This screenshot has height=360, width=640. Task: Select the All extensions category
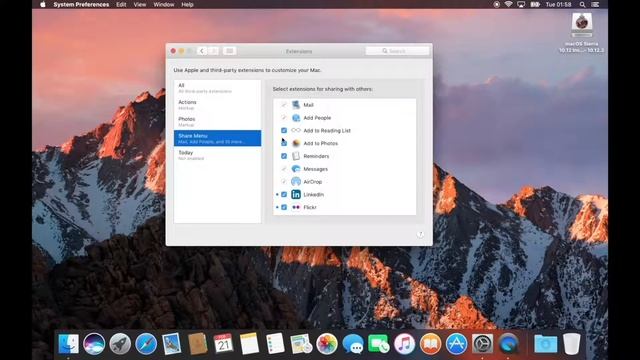click(217, 88)
